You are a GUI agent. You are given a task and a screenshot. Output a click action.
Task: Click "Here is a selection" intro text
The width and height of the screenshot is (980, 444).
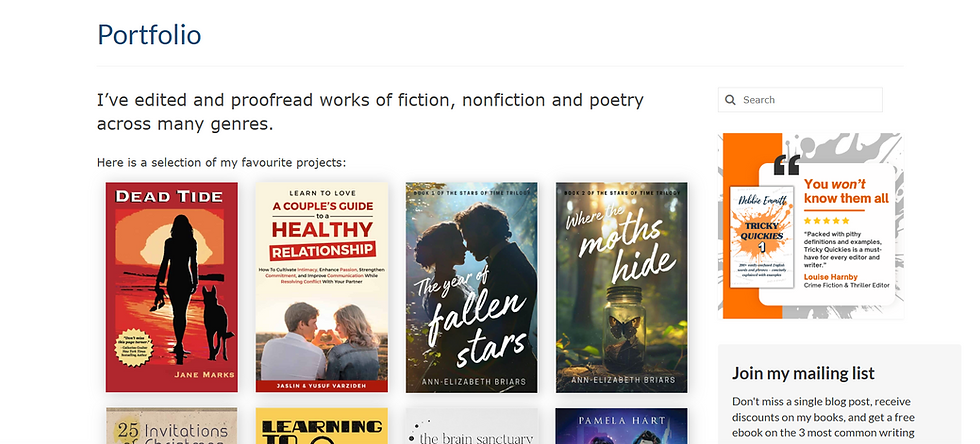(x=221, y=162)
